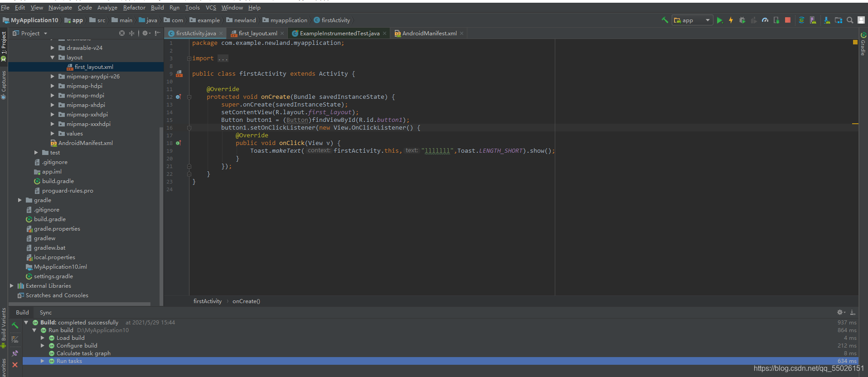Expand the gradle folder in project tree
Viewport: 868px width, 377px height.
tap(20, 200)
